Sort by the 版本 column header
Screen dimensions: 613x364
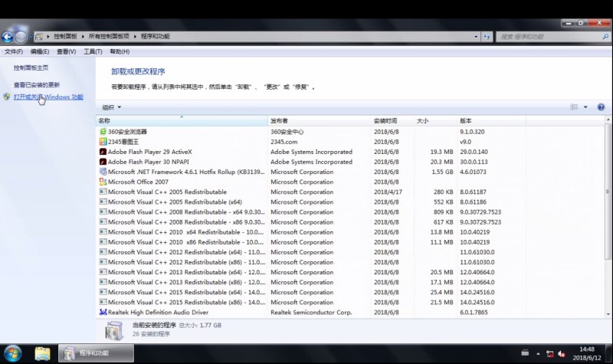pyautogui.click(x=491, y=121)
